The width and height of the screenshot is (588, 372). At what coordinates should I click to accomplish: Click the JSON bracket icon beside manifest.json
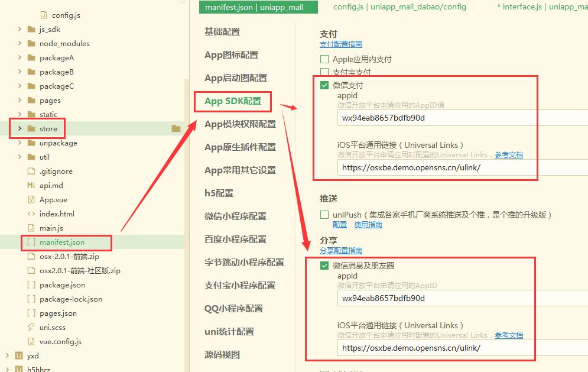pyautogui.click(x=31, y=242)
